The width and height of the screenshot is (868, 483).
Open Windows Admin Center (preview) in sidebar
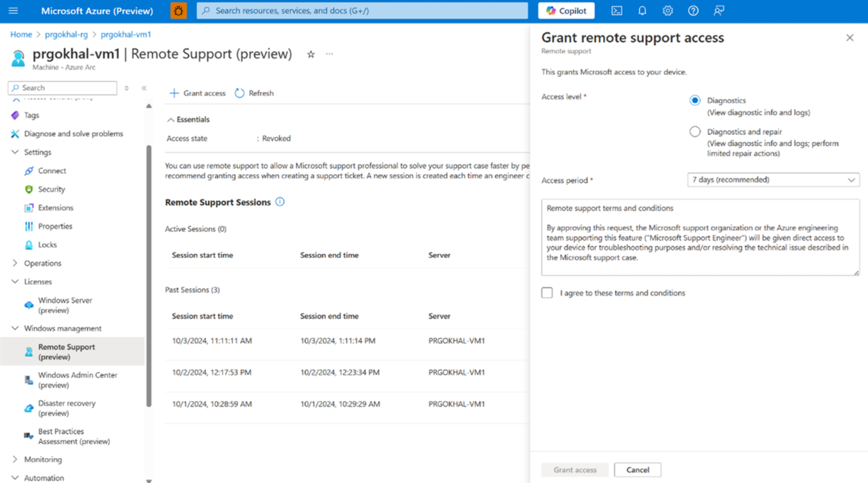pos(77,380)
